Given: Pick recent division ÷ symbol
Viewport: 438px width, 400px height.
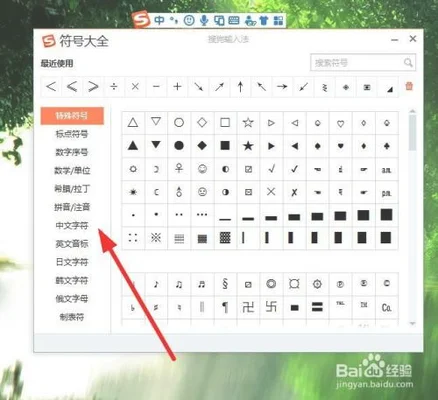Looking at the screenshot, I should pos(114,87).
